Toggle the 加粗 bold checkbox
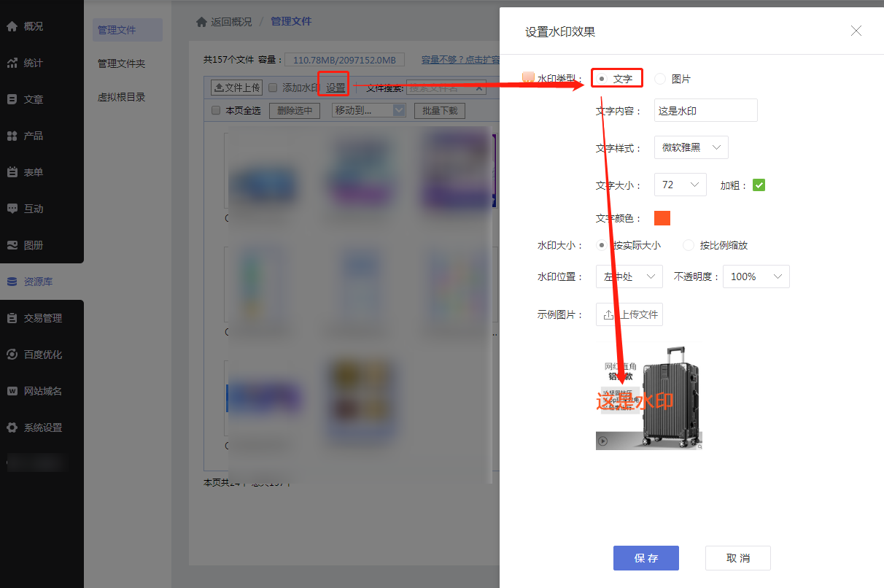 click(759, 185)
